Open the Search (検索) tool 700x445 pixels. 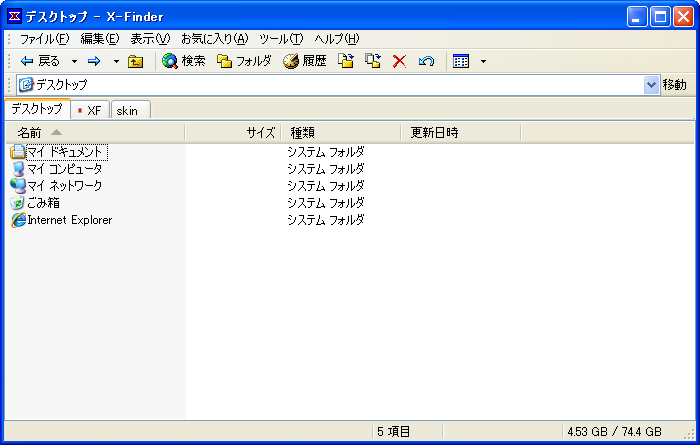184,61
